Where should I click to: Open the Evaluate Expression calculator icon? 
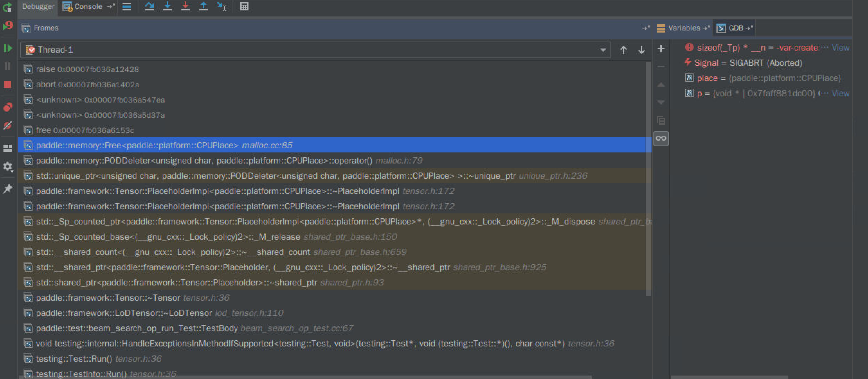coord(244,6)
